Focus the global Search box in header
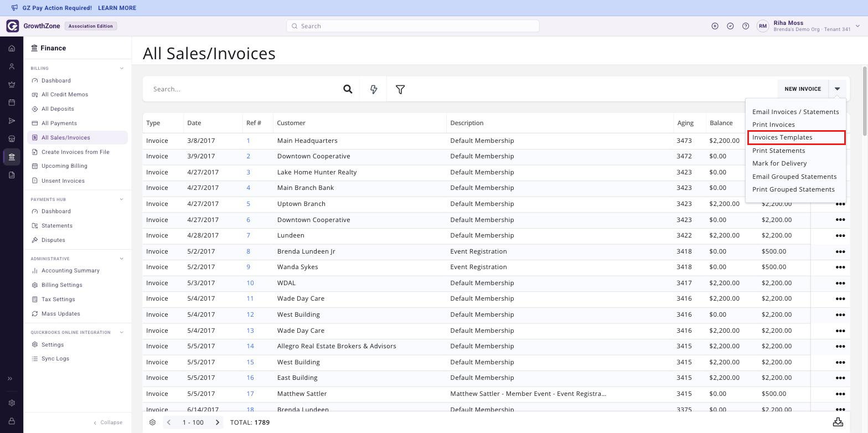The image size is (868, 433). pos(412,26)
